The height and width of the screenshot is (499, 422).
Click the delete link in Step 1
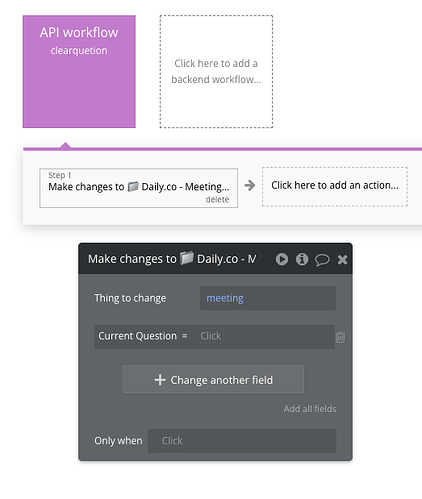(217, 199)
